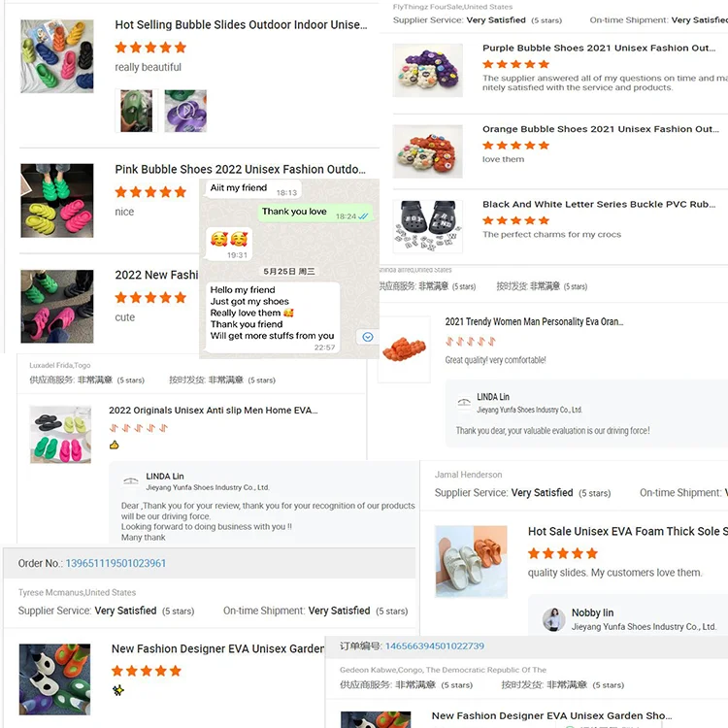Screen dimensions: 728x728
Task: Click the thumbs up emoji in review
Action: [115, 445]
